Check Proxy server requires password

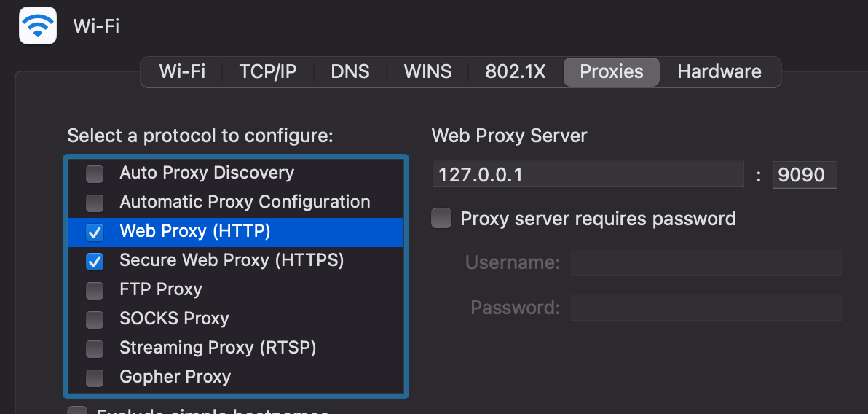tap(441, 219)
